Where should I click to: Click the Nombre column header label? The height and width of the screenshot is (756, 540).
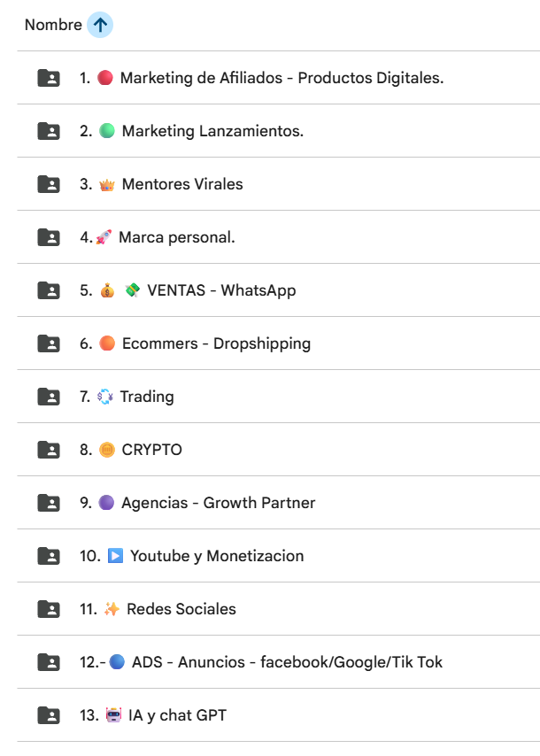[x=53, y=25]
